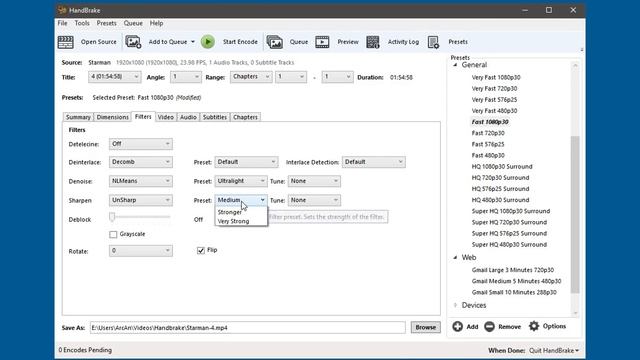Click the Add to Queue icon
This screenshot has height=360, width=640.
tap(133, 42)
